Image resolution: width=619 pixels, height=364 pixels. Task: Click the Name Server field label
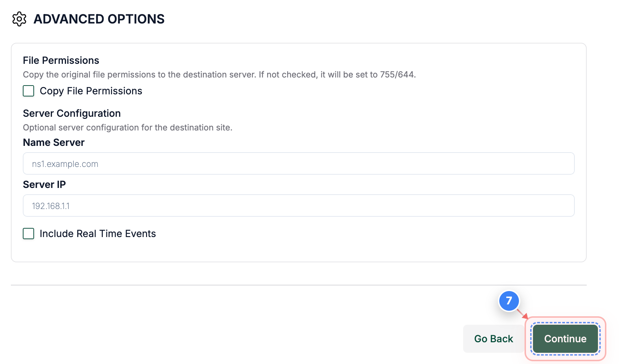(53, 142)
